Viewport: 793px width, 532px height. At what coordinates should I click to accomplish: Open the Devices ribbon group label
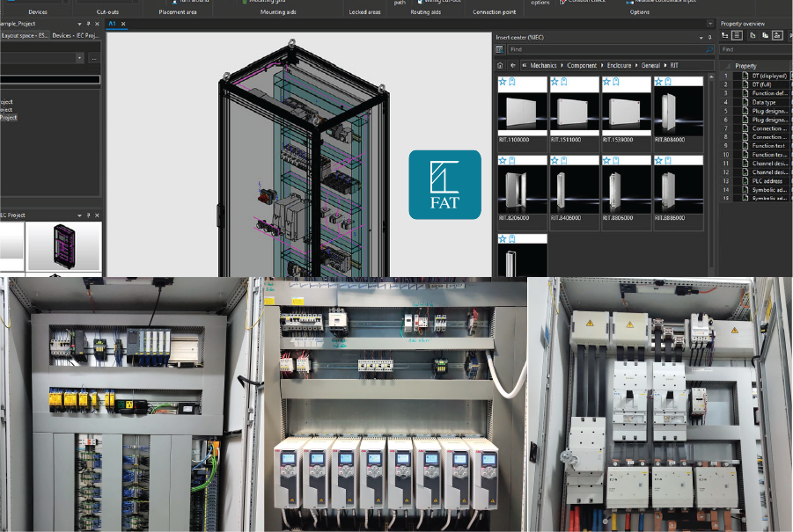(x=38, y=11)
